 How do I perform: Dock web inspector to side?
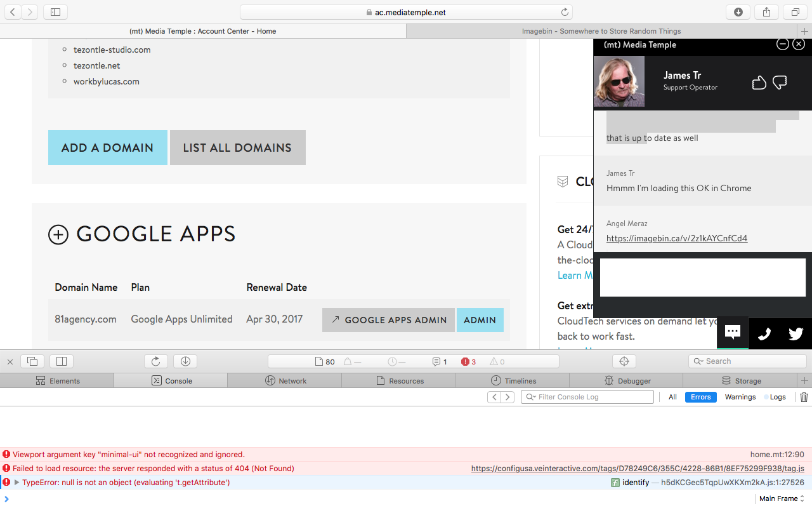[x=62, y=361]
